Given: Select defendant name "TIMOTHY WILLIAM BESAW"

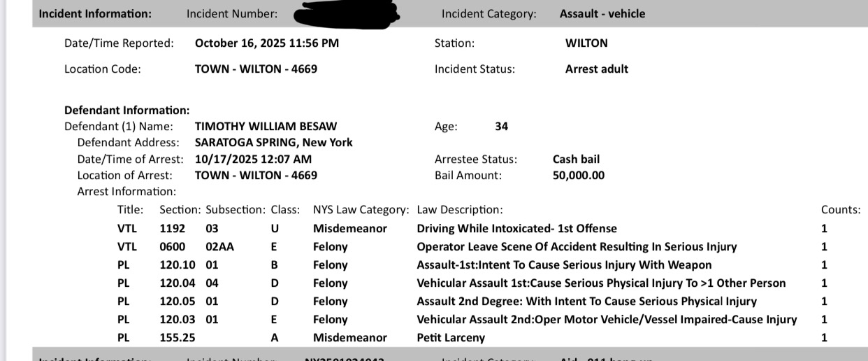Looking at the screenshot, I should point(266,126).
